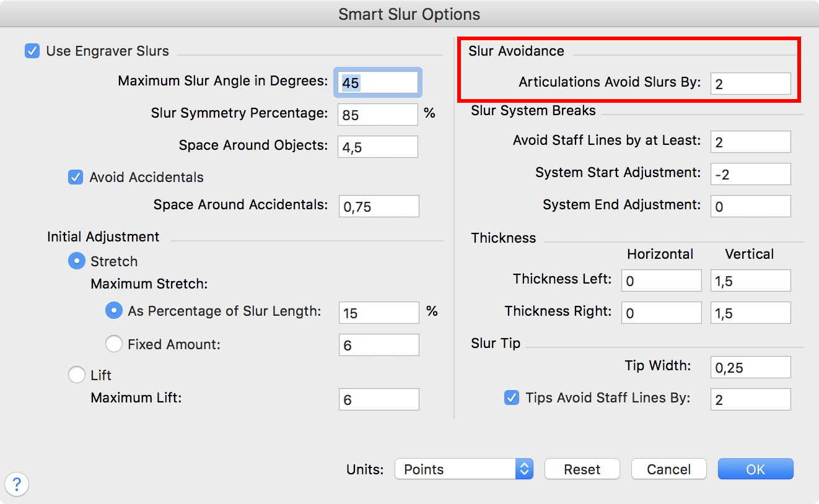Confirm the dialog with OK

tap(755, 469)
